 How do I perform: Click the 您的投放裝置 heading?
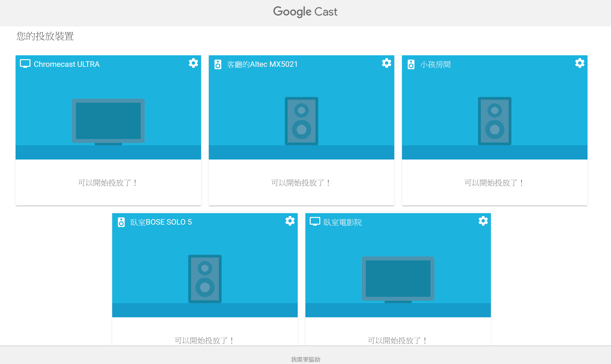point(45,36)
